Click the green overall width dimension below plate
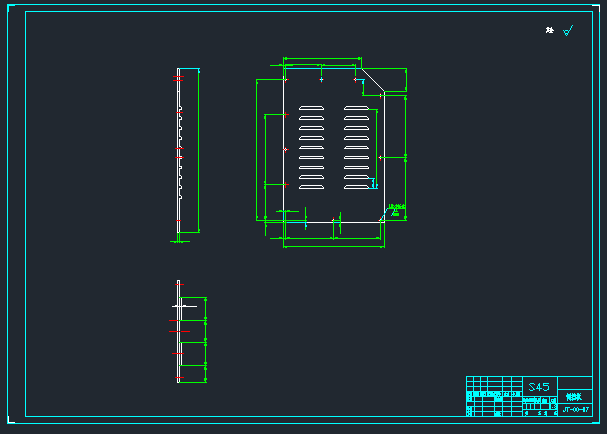 pyautogui.click(x=334, y=246)
